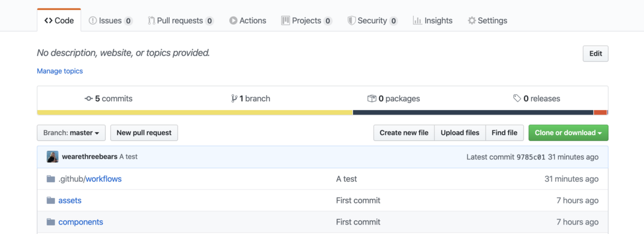Viewport: 644px width, 234px height.
Task: Click the yellow segment of language bar
Action: pyautogui.click(x=195, y=112)
